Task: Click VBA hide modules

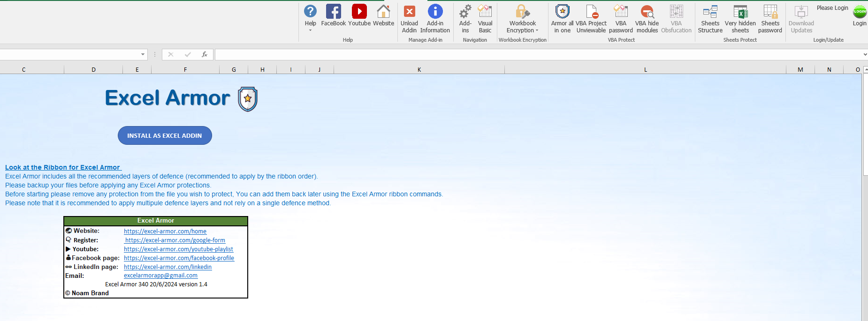Action: point(647,19)
